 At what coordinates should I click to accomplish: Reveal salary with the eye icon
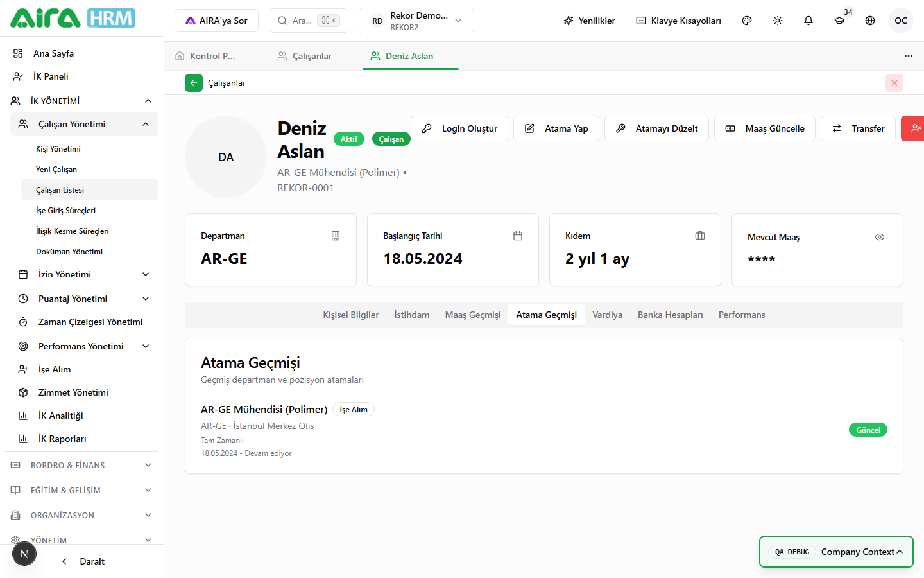(880, 237)
